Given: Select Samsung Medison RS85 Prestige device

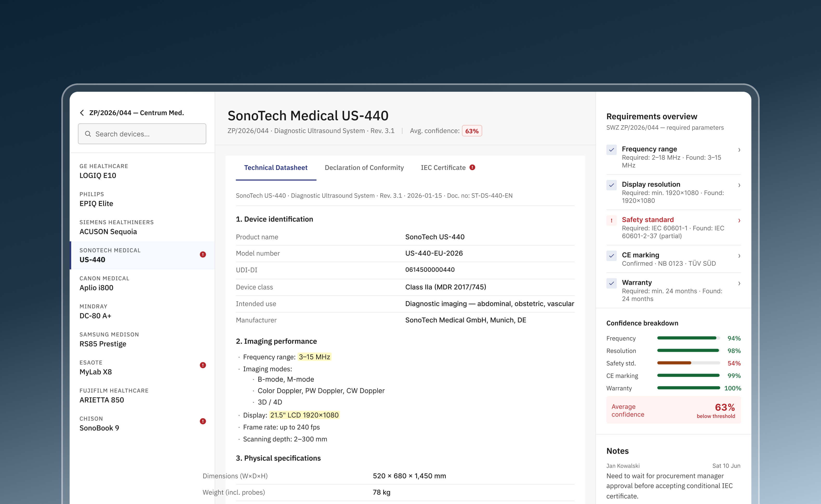Looking at the screenshot, I should (x=142, y=339).
